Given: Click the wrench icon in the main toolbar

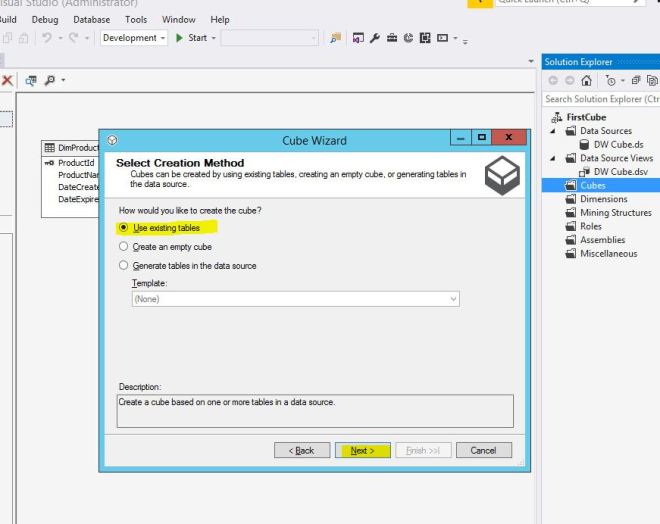Looking at the screenshot, I should click(x=374, y=38).
